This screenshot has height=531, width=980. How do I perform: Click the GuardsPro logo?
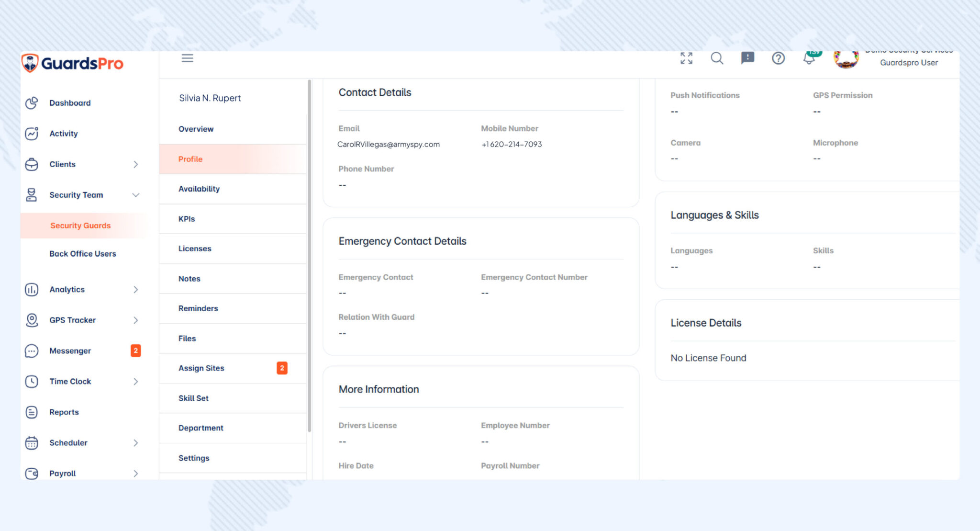pos(72,63)
